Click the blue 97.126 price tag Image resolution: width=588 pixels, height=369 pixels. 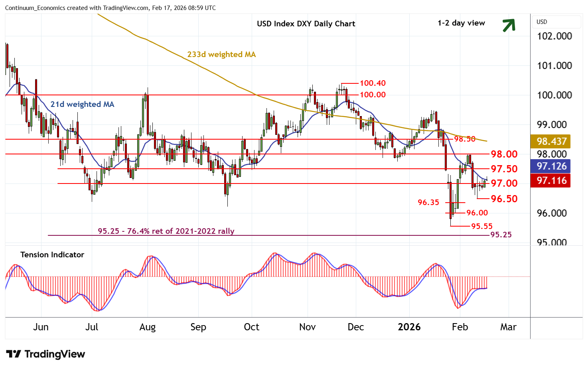point(551,166)
